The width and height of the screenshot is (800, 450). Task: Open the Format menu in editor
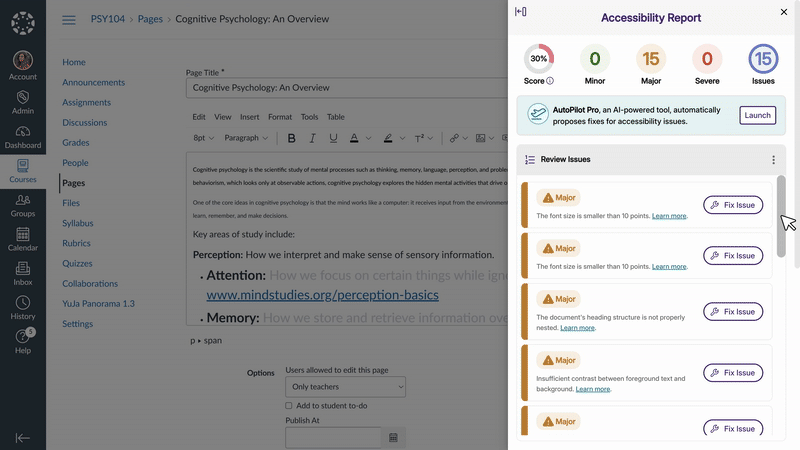click(x=279, y=117)
